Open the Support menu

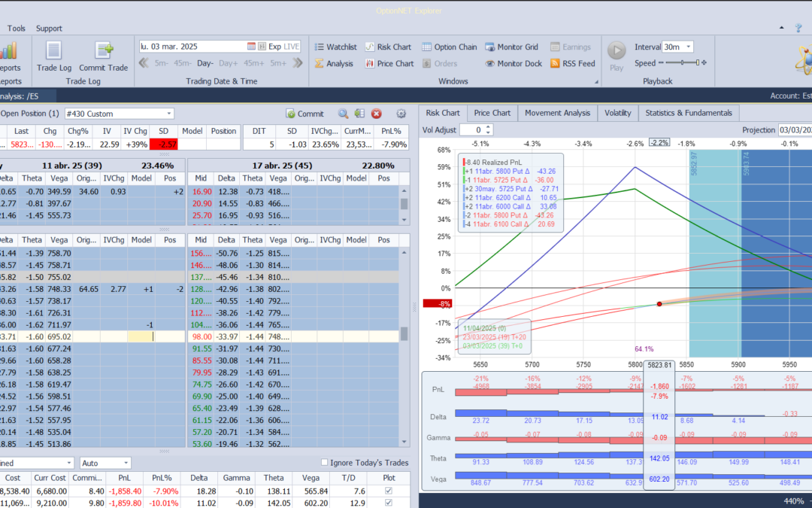49,29
